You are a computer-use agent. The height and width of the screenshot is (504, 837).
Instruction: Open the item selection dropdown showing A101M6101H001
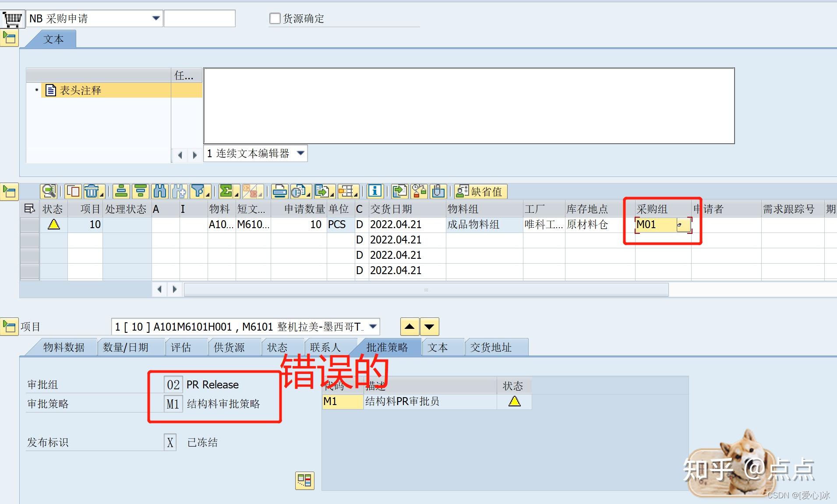[x=372, y=326]
